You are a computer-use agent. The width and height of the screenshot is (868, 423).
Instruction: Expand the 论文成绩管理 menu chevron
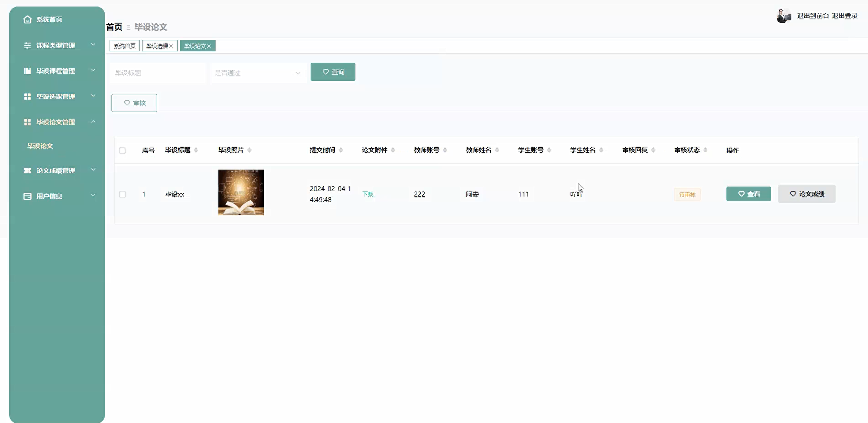[x=93, y=169]
